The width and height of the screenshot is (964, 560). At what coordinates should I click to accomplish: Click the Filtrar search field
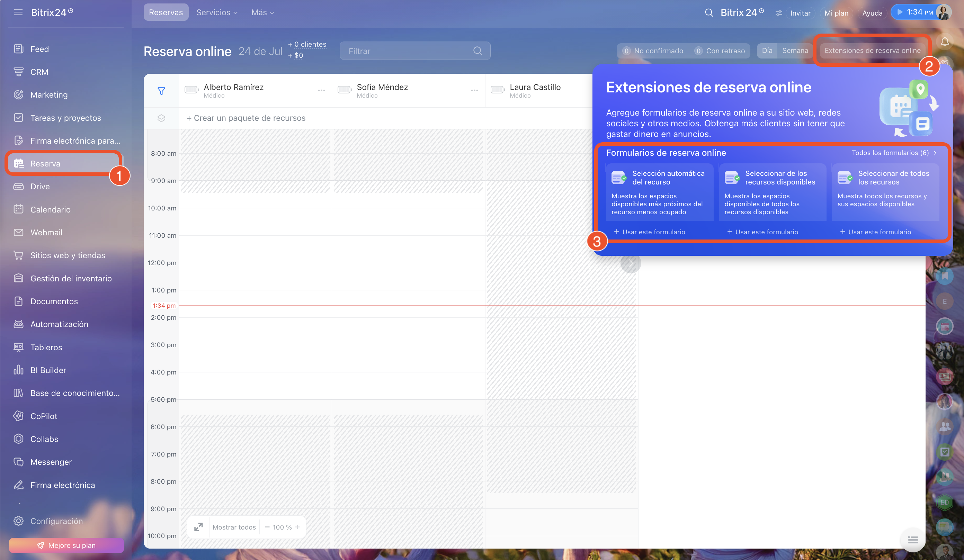click(x=415, y=51)
